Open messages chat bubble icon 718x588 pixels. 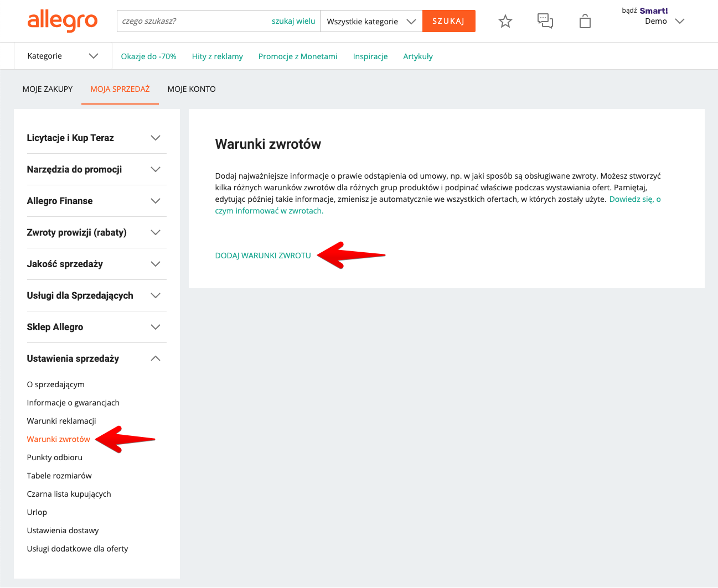click(545, 21)
